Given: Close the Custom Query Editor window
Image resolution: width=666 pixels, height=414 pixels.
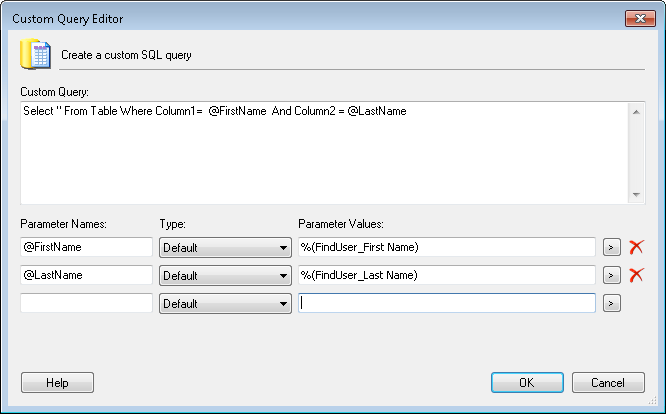Looking at the screenshot, I should [639, 18].
